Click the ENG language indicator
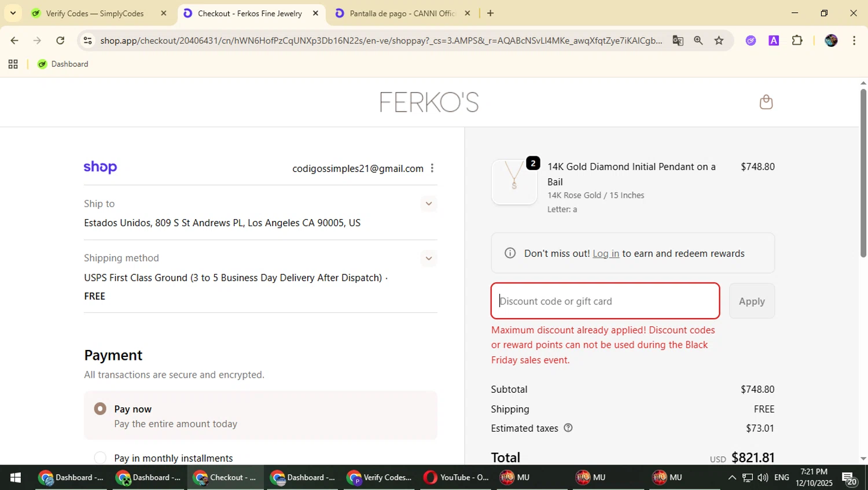868x490 pixels. pos(781,477)
